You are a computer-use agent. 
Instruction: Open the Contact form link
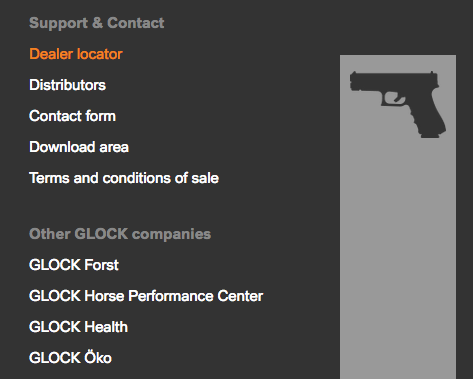pos(72,116)
